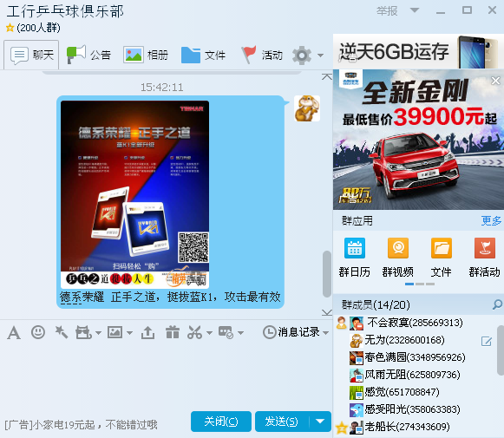Click the rabbit avatar of message sender

click(307, 108)
